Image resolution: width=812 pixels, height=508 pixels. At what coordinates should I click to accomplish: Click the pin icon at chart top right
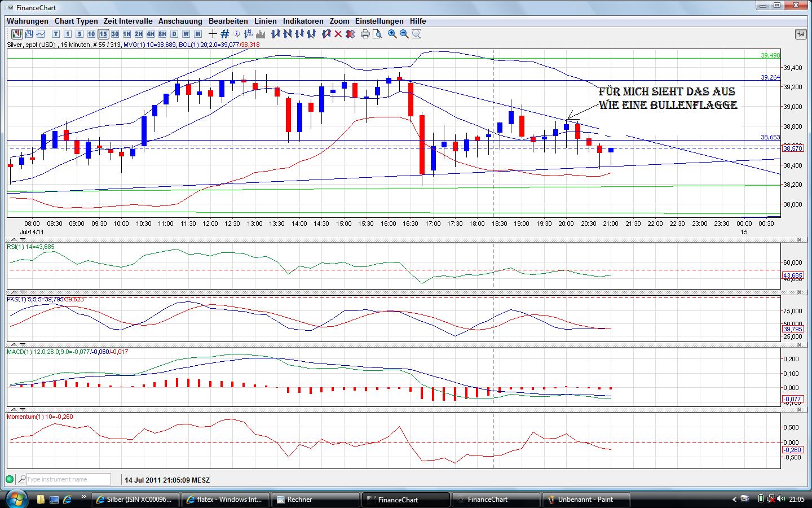point(801,34)
